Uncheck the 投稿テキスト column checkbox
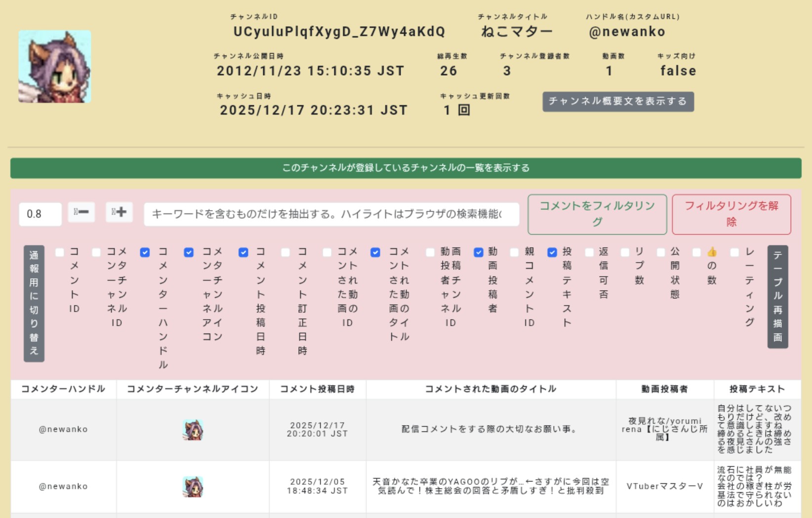 (x=552, y=253)
